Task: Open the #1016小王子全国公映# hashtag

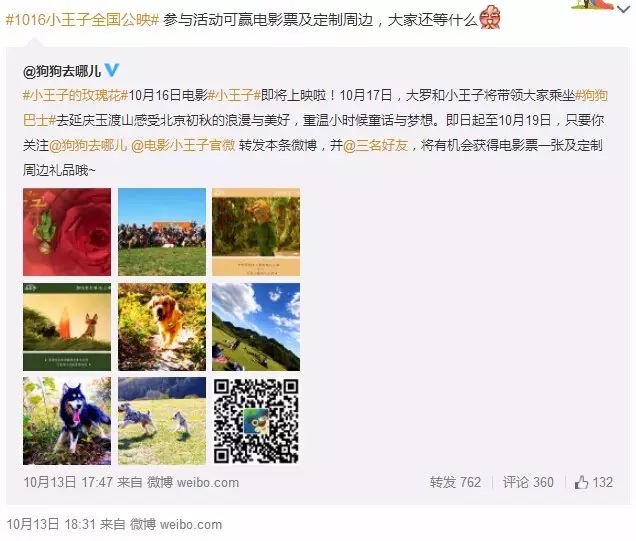Action: click(82, 19)
